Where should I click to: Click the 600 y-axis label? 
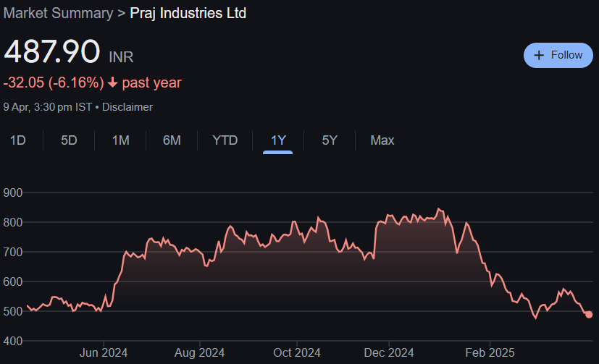point(13,282)
